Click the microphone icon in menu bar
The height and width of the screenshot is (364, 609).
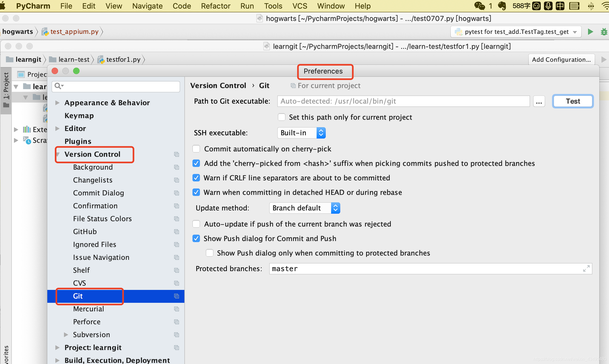pos(548,6)
